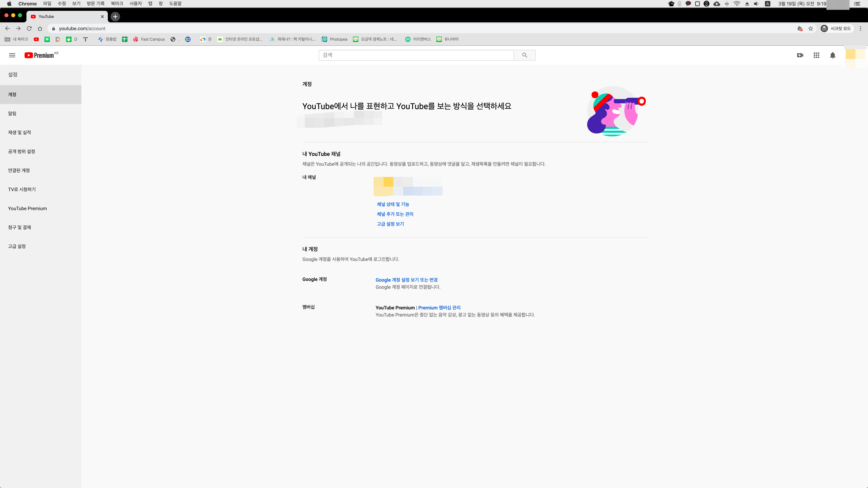The width and height of the screenshot is (868, 488).
Task: Select 청구 및 결제 in the sidebar
Action: tap(41, 227)
